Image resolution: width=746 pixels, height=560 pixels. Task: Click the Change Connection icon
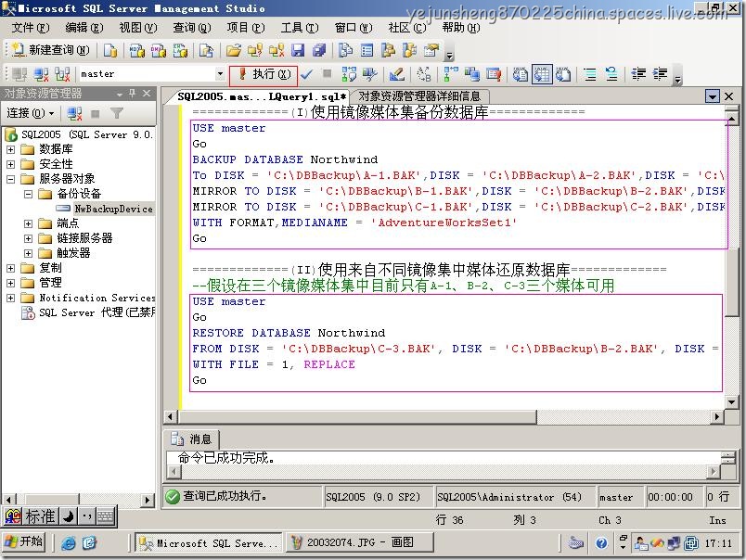tap(62, 74)
